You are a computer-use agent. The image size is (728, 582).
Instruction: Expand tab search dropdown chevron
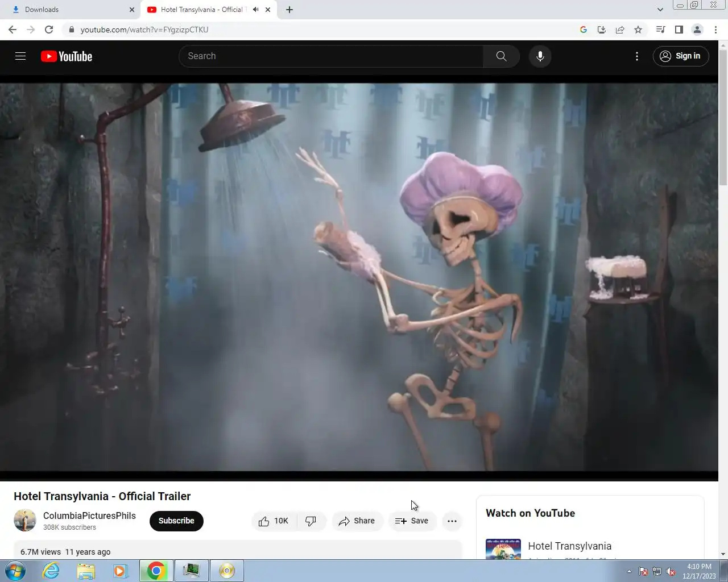coord(660,10)
